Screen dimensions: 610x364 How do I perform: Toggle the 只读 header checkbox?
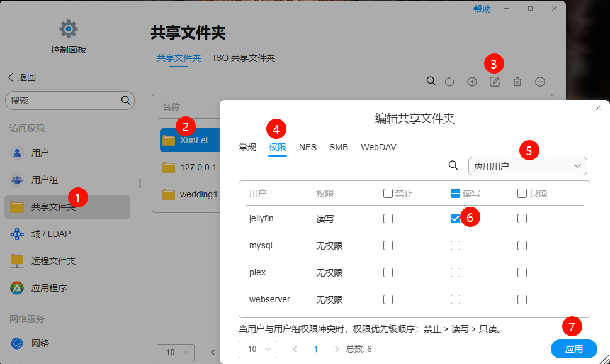522,194
